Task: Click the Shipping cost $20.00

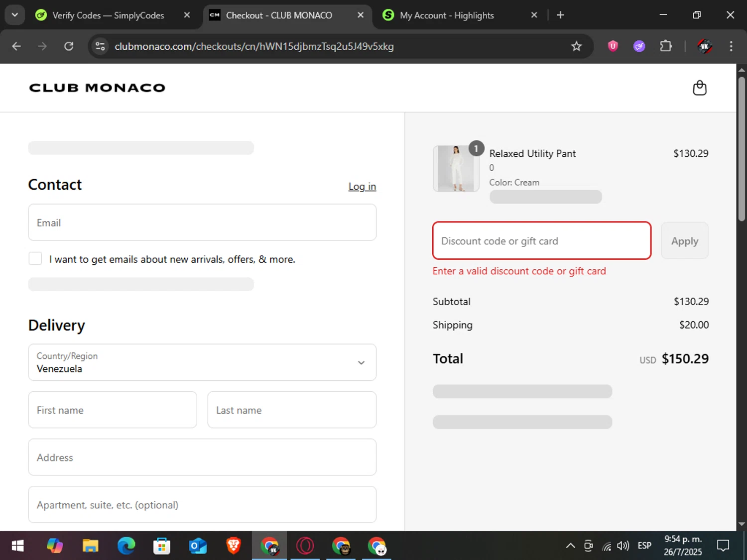Action: pos(694,325)
